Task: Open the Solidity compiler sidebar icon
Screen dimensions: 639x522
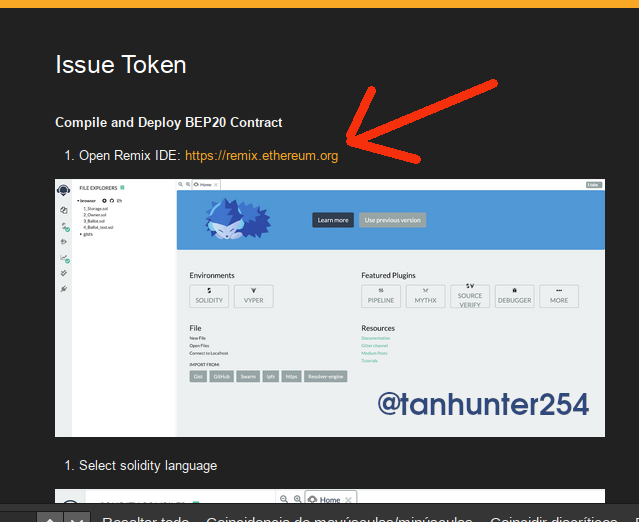Action: point(64,227)
